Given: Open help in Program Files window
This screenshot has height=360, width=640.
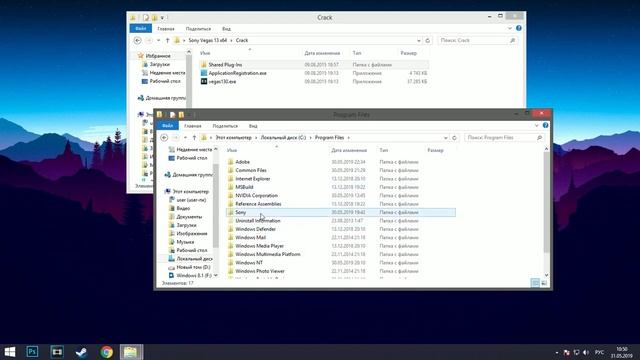Looking at the screenshot, I should pyautogui.click(x=545, y=125).
